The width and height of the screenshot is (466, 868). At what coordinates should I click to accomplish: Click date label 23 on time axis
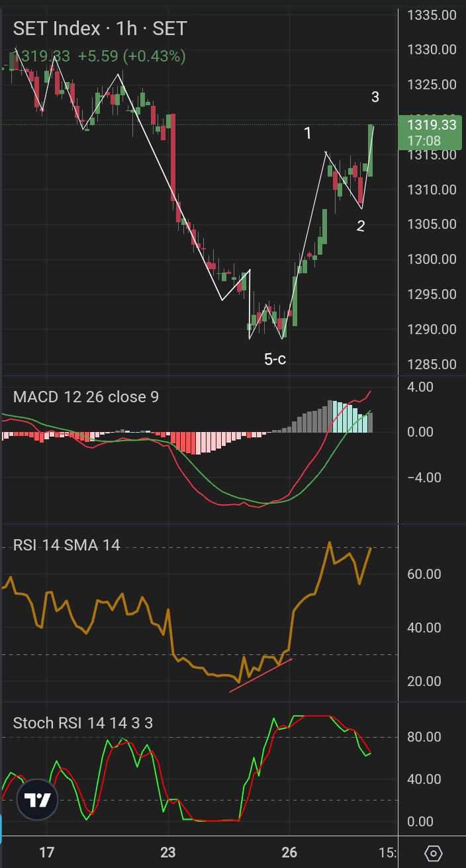tap(168, 853)
